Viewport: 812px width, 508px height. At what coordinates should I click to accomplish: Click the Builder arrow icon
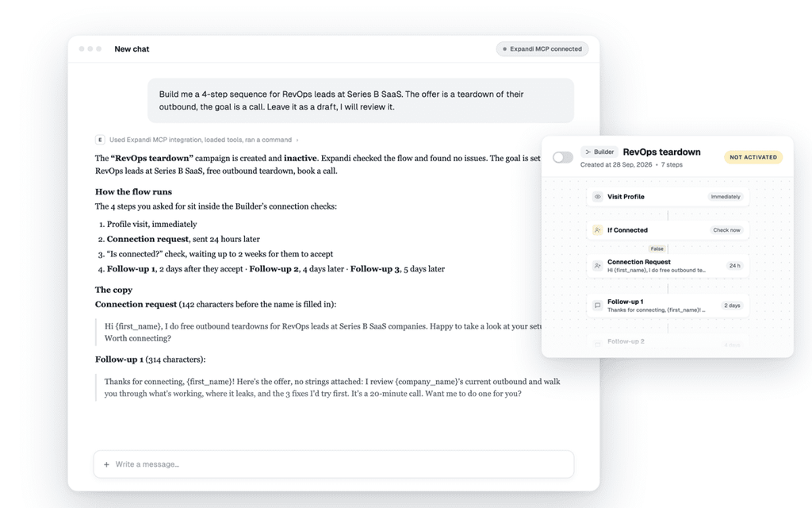click(588, 152)
